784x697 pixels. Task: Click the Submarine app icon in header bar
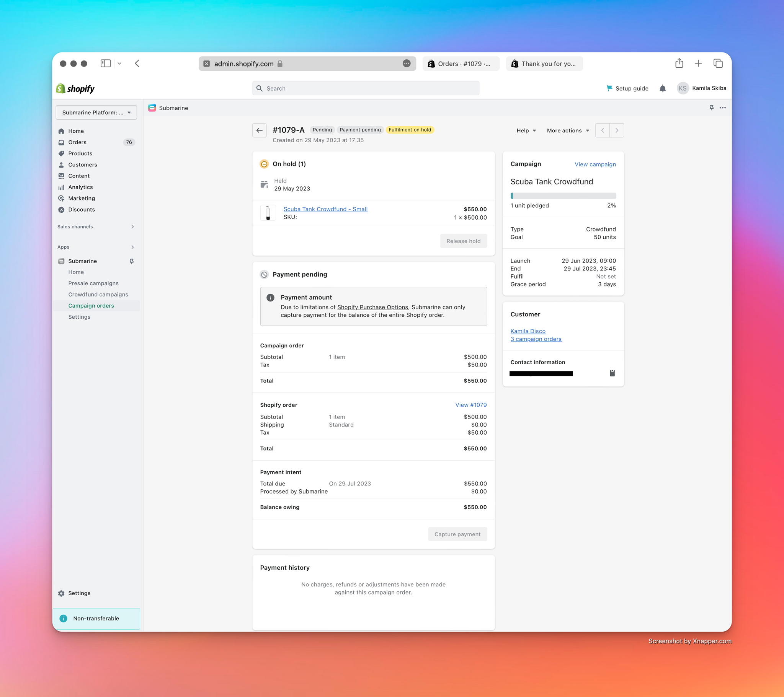[x=152, y=108]
